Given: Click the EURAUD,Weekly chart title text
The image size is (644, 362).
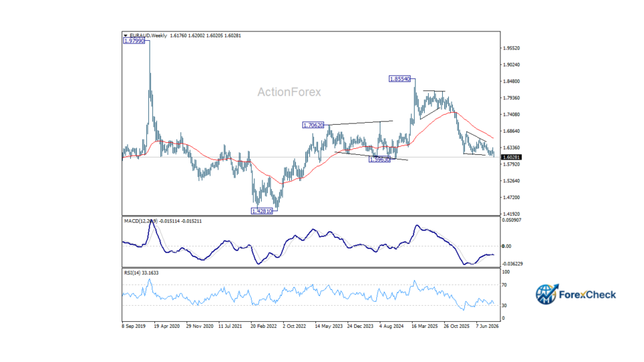Looking at the screenshot, I should click(148, 36).
